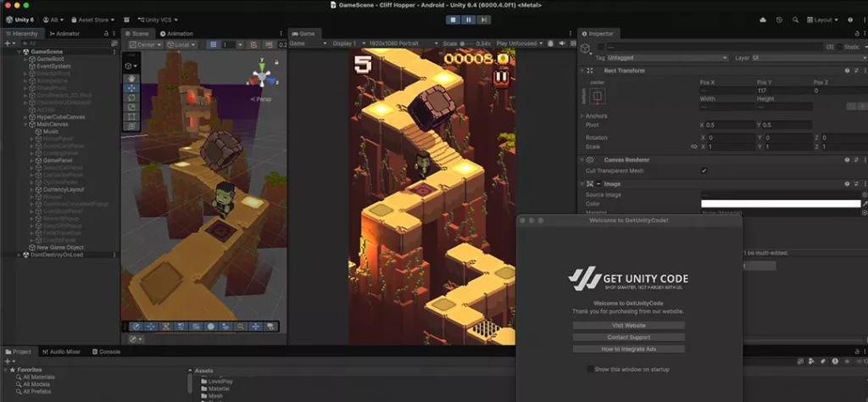
Task: Open the AB account dropdown
Action: [53, 20]
